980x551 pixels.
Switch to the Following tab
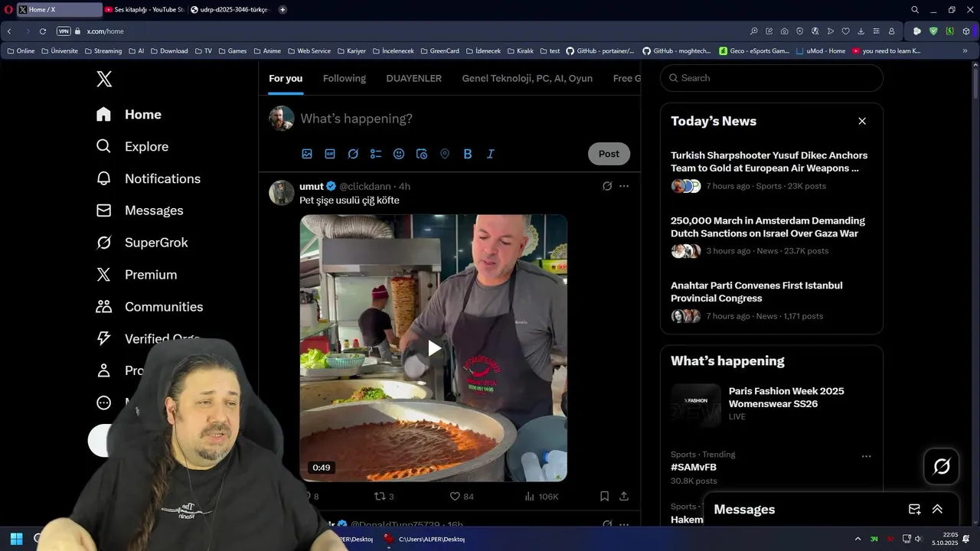coord(345,78)
